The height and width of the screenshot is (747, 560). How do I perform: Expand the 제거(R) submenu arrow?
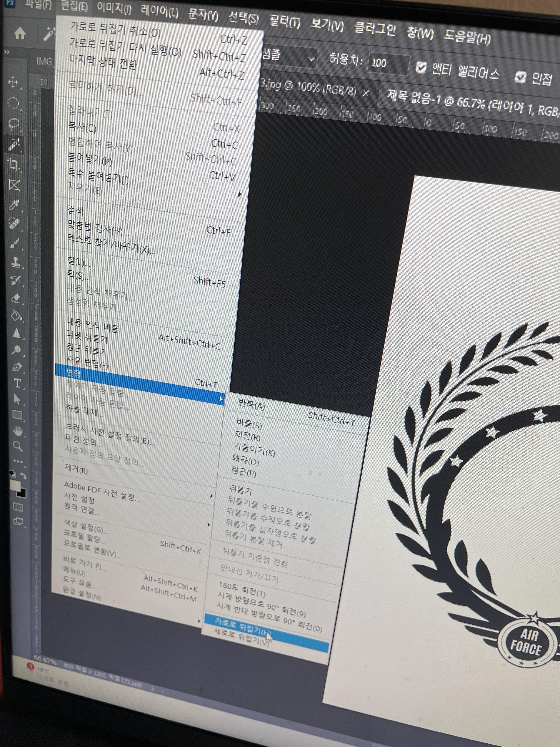[x=212, y=496]
